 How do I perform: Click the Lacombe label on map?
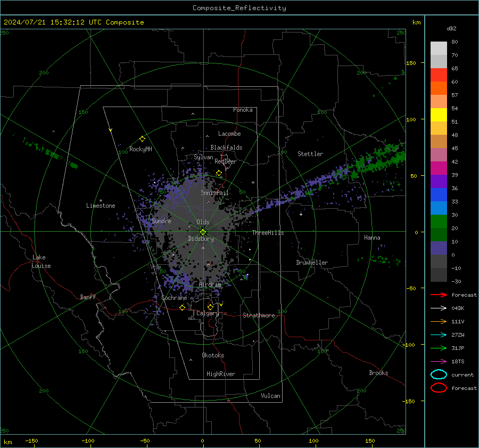click(x=229, y=134)
